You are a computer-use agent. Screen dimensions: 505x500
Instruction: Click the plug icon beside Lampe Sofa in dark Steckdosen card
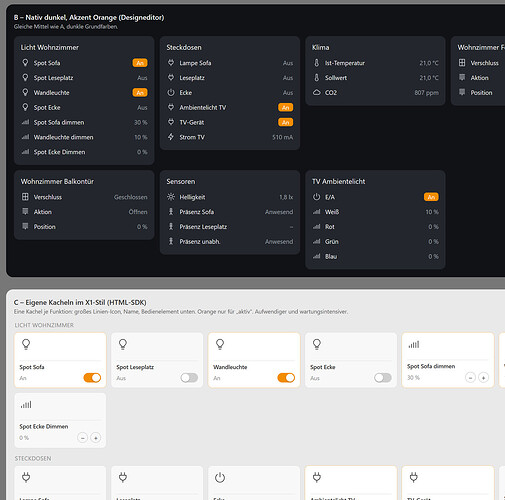[x=171, y=63]
